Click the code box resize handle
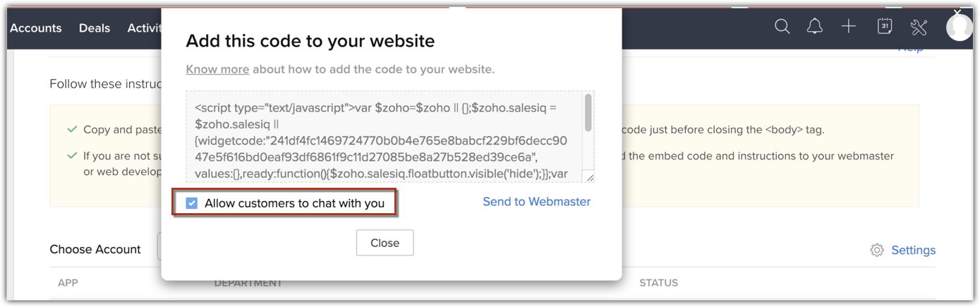The width and height of the screenshot is (980, 307). [591, 178]
